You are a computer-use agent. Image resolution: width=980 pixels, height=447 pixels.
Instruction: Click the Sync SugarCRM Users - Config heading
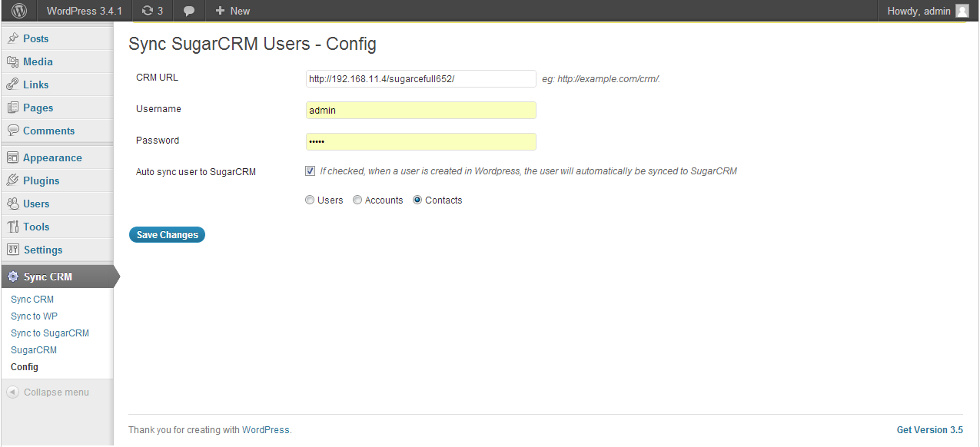252,44
